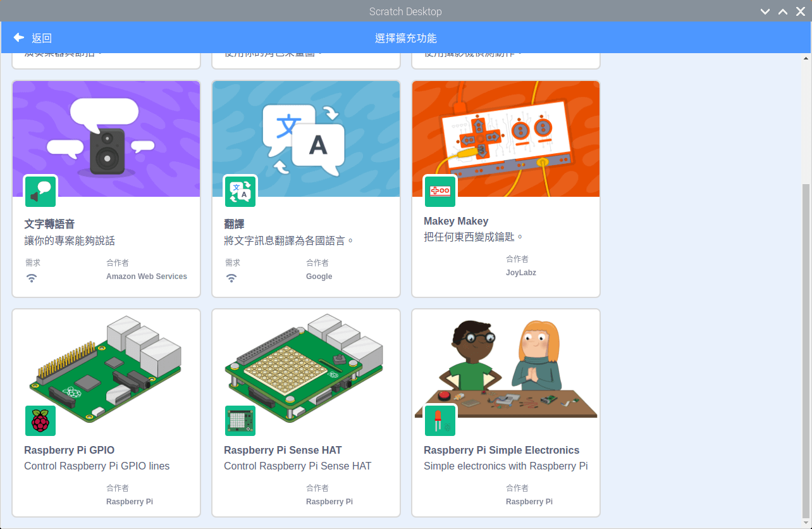Open the Simple Electronics kids illustration
Screen dimensions: 812x529
[506, 368]
